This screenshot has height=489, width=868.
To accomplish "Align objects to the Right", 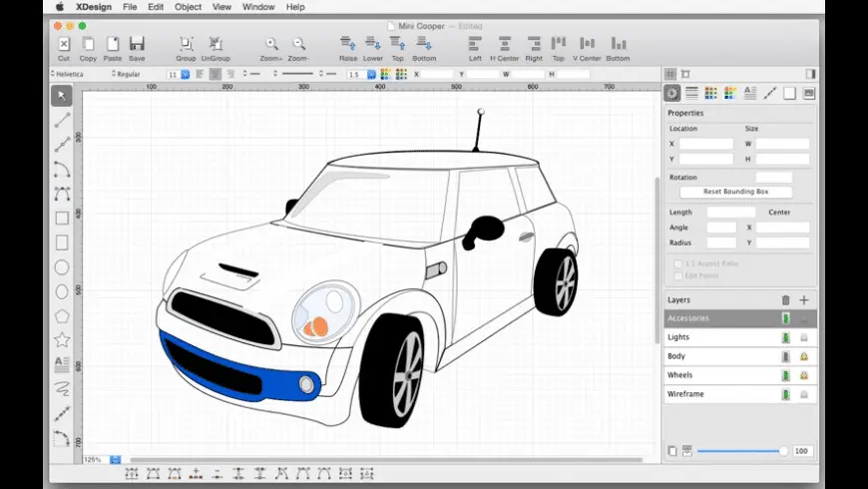I will (534, 49).
